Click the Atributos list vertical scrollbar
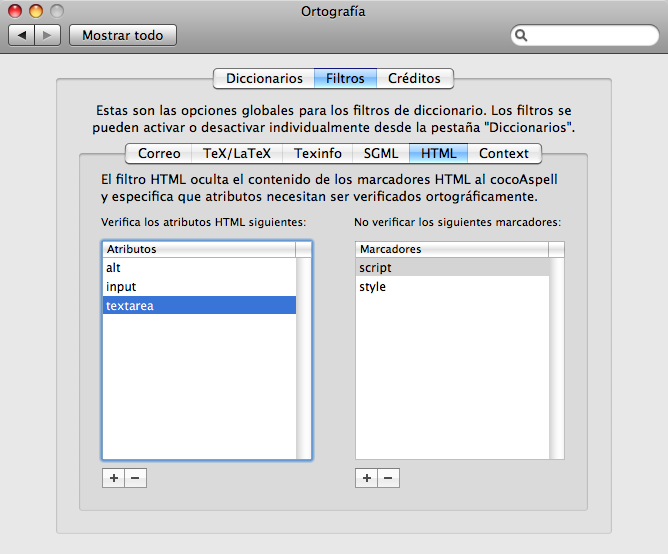 coord(303,358)
